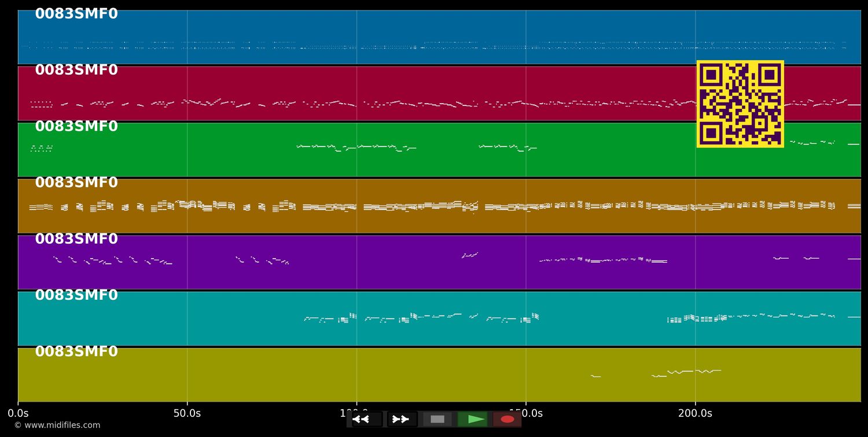
Task: Jump to the 200.0s timeline marker
Action: (694, 413)
